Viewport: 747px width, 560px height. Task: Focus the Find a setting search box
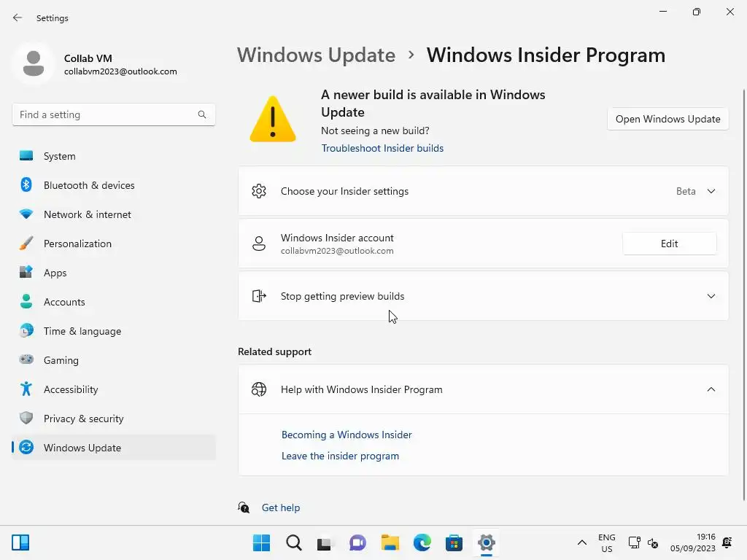(x=113, y=114)
